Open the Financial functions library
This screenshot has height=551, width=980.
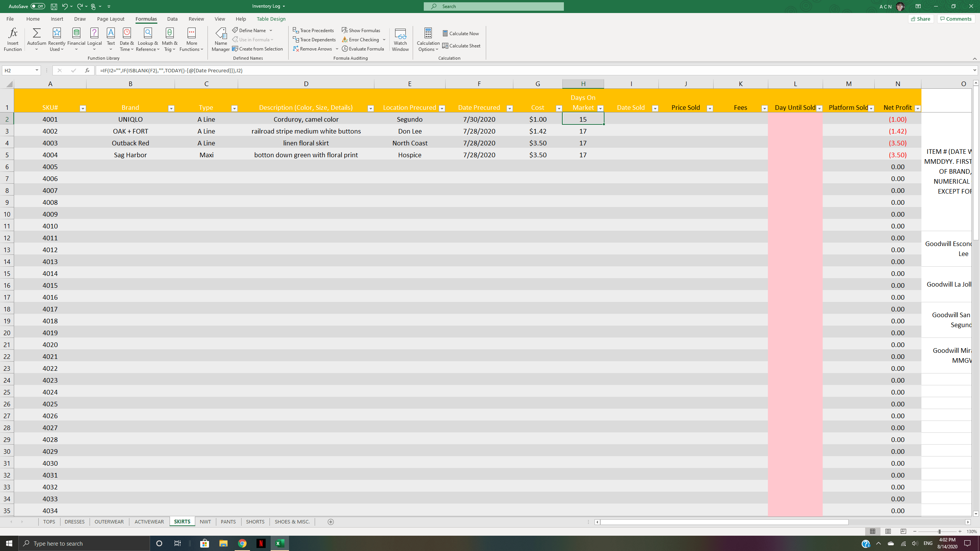tap(76, 39)
